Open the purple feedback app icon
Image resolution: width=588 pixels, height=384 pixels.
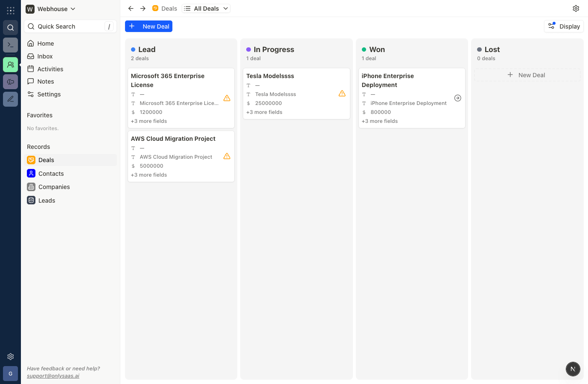click(x=11, y=82)
